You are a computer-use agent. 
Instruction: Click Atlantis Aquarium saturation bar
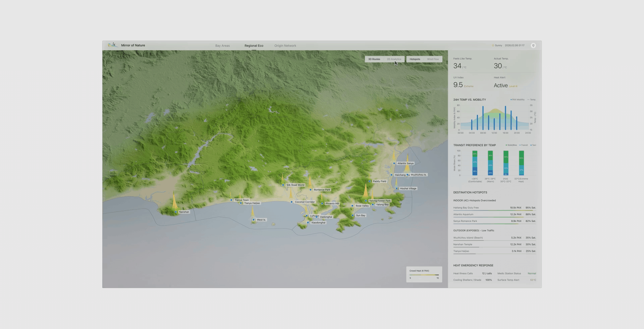pos(495,217)
